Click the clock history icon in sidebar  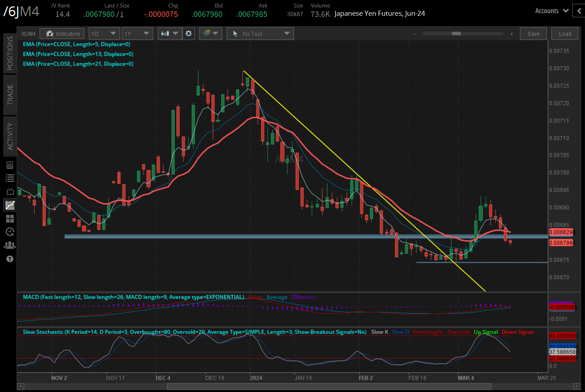(10, 232)
